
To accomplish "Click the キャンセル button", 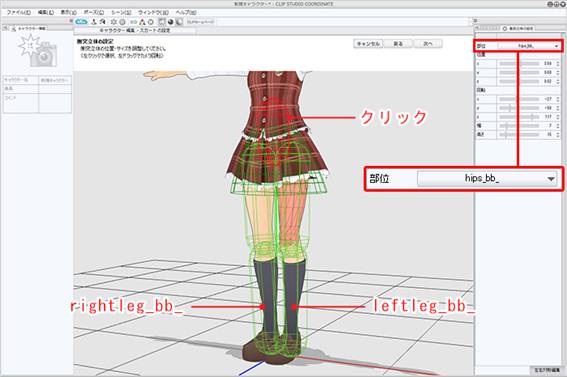I will pyautogui.click(x=368, y=44).
